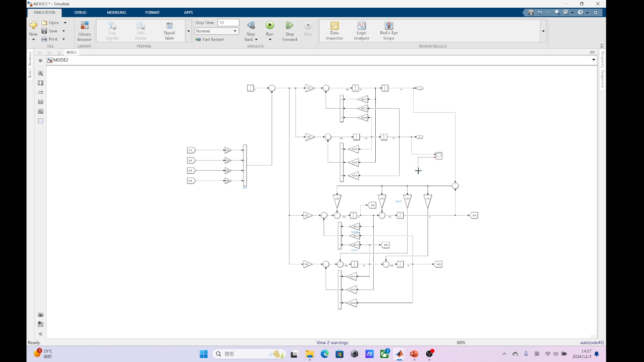
Task: Click the MODELING ribbon tab
Action: (116, 12)
